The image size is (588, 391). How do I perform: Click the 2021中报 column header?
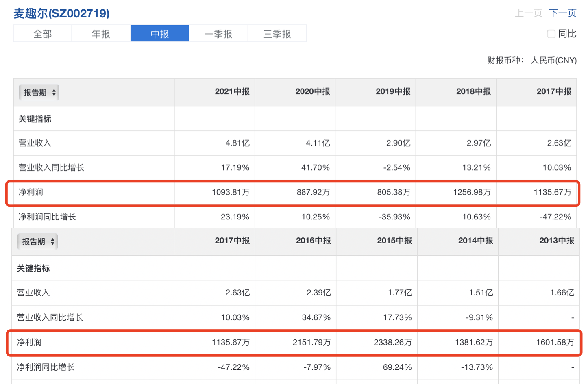(232, 91)
